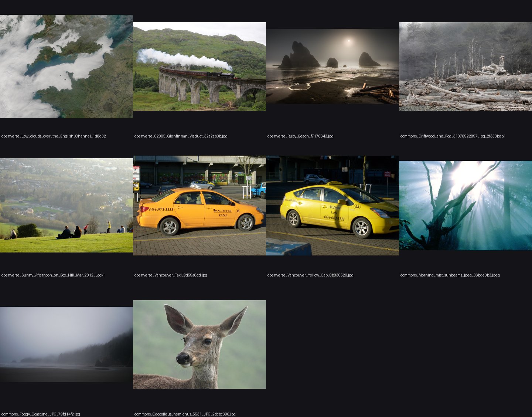Select the Glenfinnan Viaduct steam train photo
The width and height of the screenshot is (532, 417).
click(x=199, y=67)
